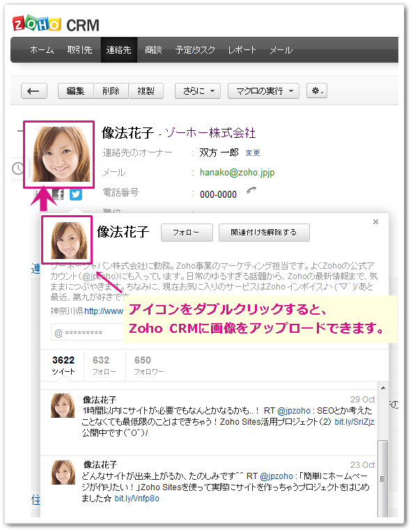Click the 000-0000 phone number
Viewport: 413px width, 532px height.
pos(218,194)
